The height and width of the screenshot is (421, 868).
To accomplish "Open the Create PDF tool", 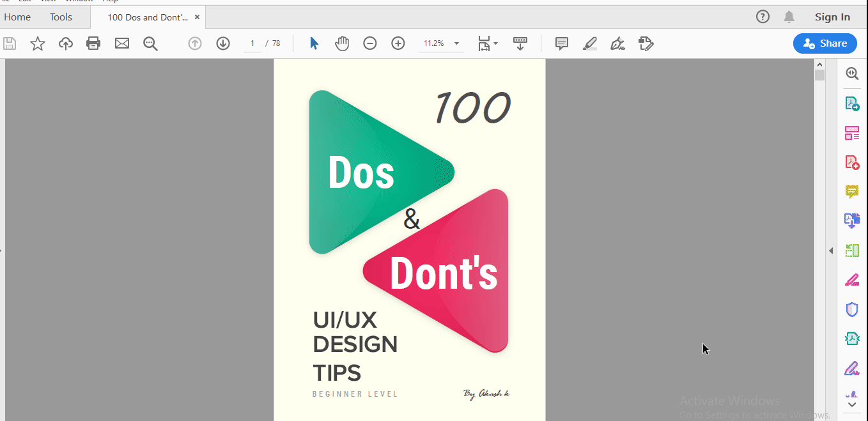I will [852, 162].
